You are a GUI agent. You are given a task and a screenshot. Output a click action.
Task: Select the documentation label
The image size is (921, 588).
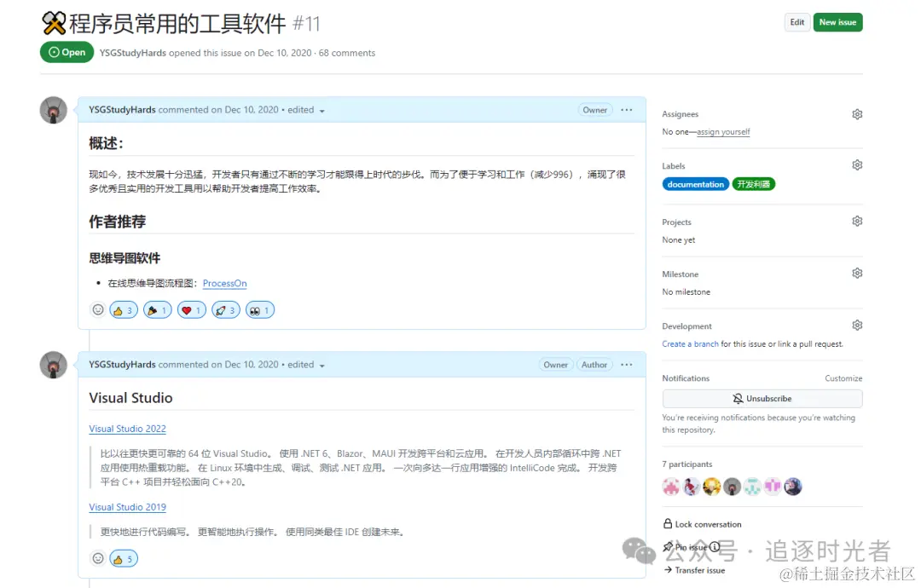pos(696,184)
